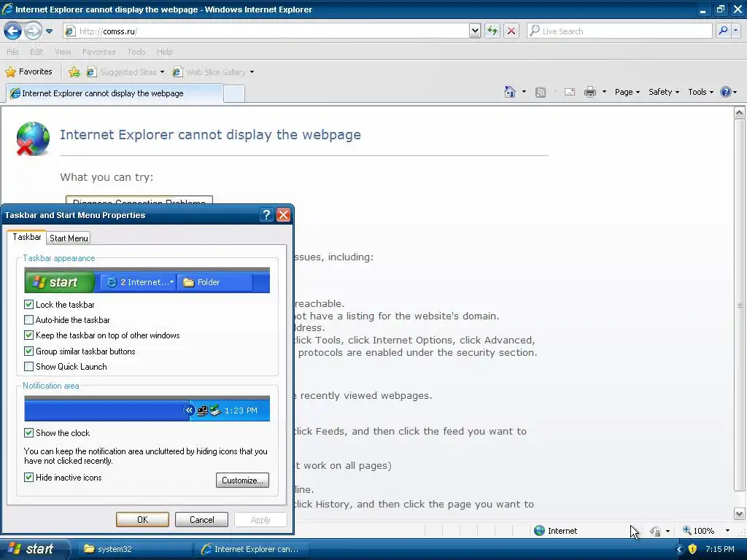Image resolution: width=747 pixels, height=560 pixels.
Task: Click the blue Help question icon
Action: (726, 92)
